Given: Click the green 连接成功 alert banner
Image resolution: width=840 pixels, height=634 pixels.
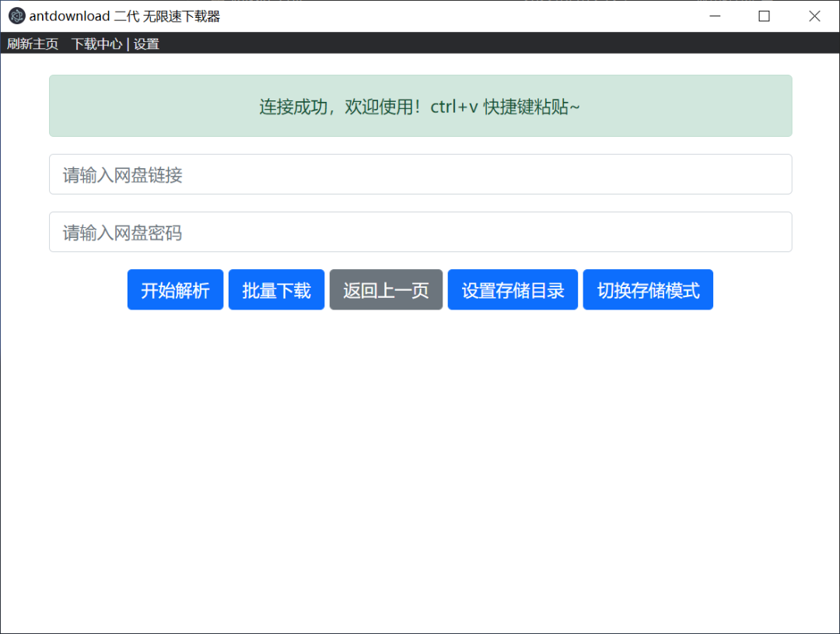Looking at the screenshot, I should pos(420,106).
